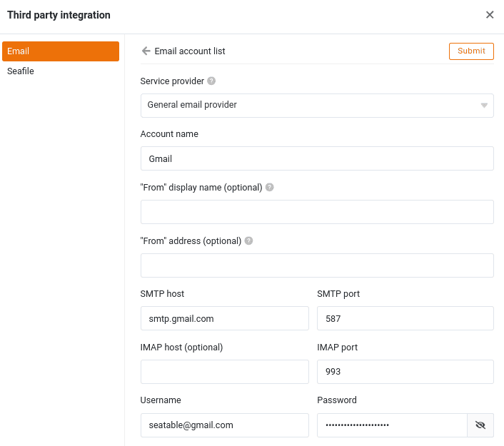Toggle password visibility with eye icon
Image resolution: width=504 pixels, height=446 pixels.
tap(480, 425)
